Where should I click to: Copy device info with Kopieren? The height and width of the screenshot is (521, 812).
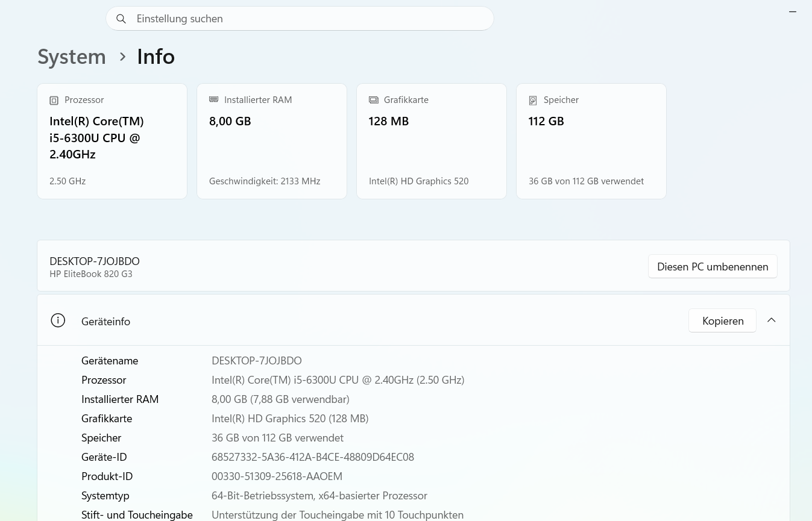tap(722, 321)
